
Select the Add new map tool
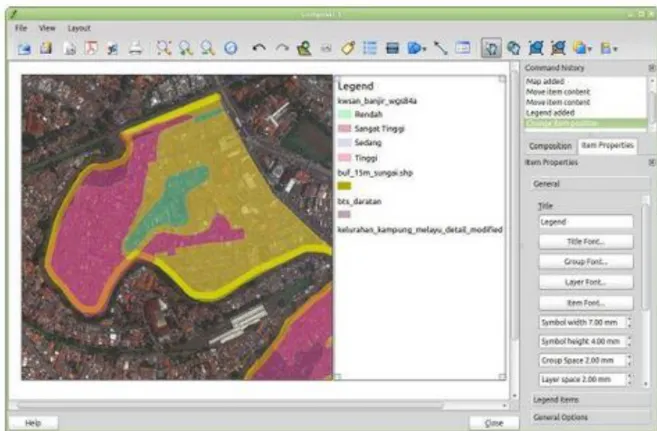tap(304, 48)
